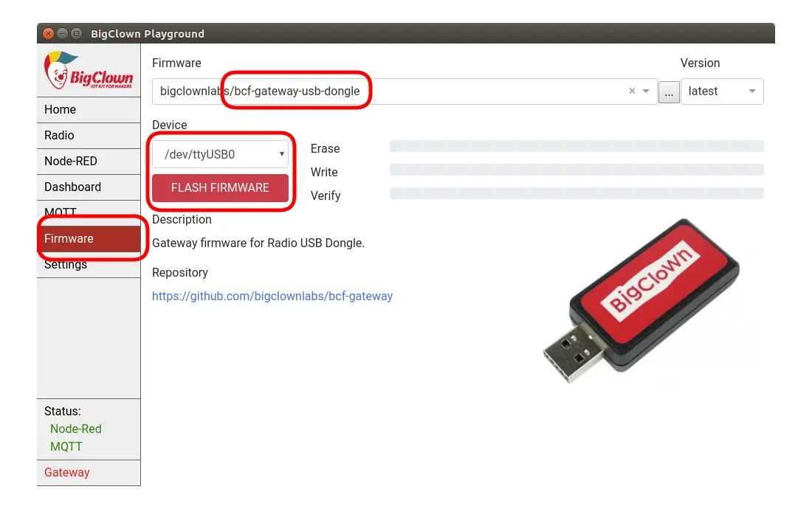
Task: Open the Home page in the sidebar
Action: tap(89, 110)
